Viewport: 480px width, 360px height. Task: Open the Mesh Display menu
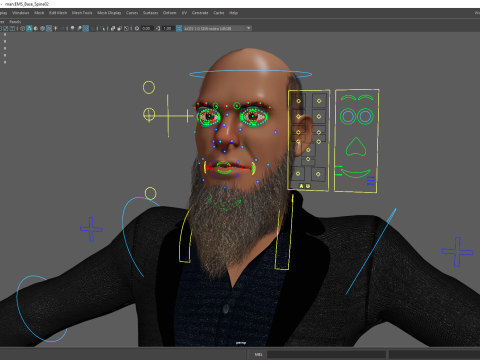point(109,13)
